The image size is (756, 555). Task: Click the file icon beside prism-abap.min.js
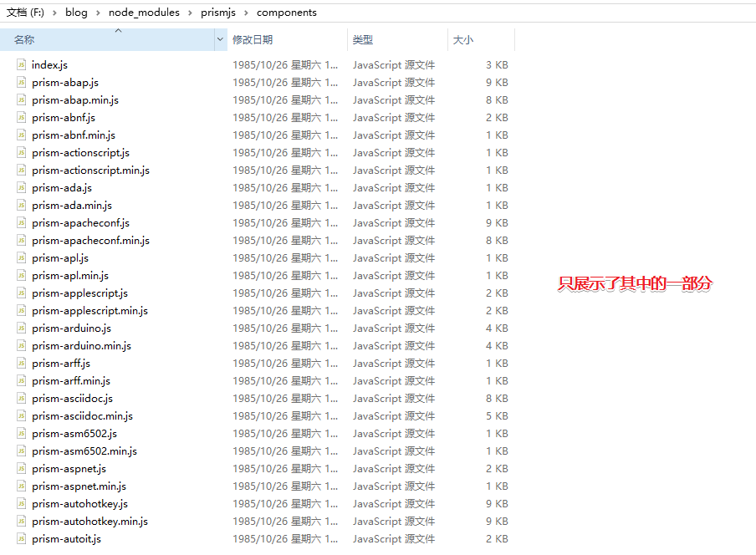(21, 99)
